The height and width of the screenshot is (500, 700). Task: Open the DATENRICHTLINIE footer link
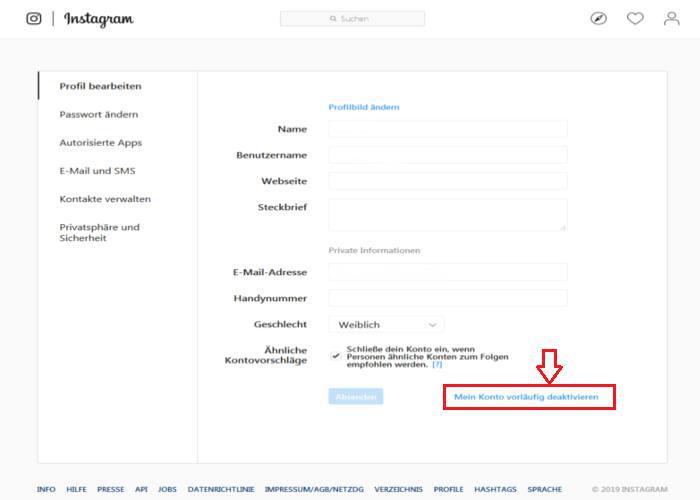click(x=221, y=489)
